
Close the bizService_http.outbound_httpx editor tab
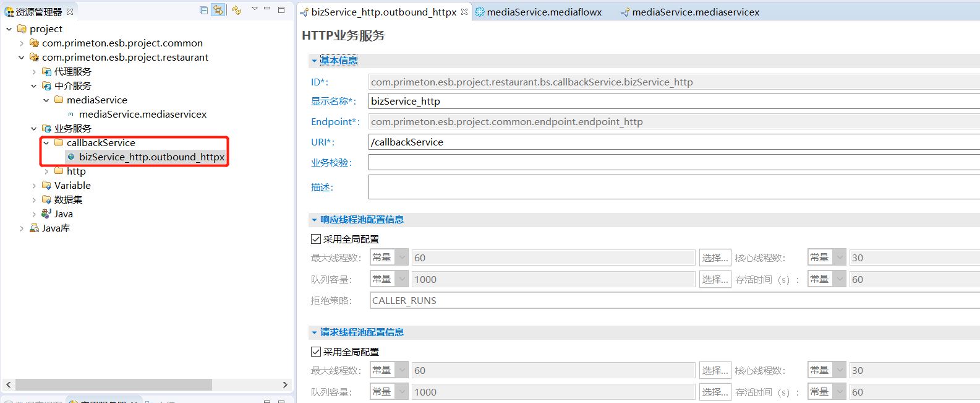click(x=464, y=12)
